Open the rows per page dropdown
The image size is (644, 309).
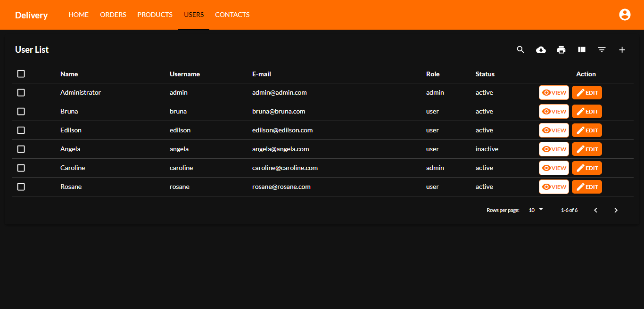coord(536,210)
